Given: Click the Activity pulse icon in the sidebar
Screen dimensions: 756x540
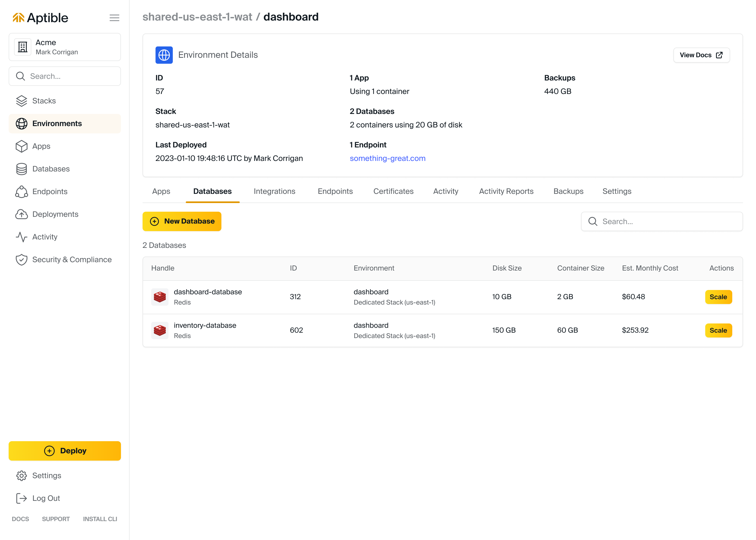Looking at the screenshot, I should click(x=21, y=237).
